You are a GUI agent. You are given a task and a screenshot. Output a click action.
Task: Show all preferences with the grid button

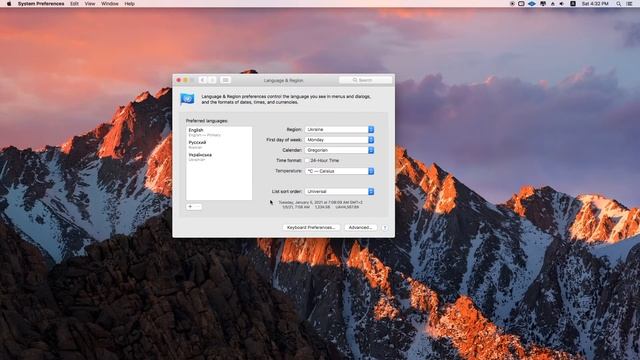click(x=225, y=80)
